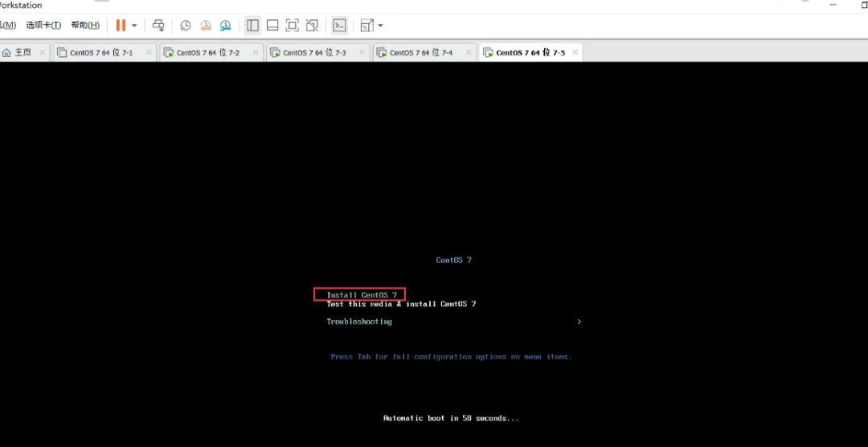Select the CentOS 7 64 位 7-5 tab
Image resolution: width=868 pixels, height=447 pixels.
coord(530,52)
